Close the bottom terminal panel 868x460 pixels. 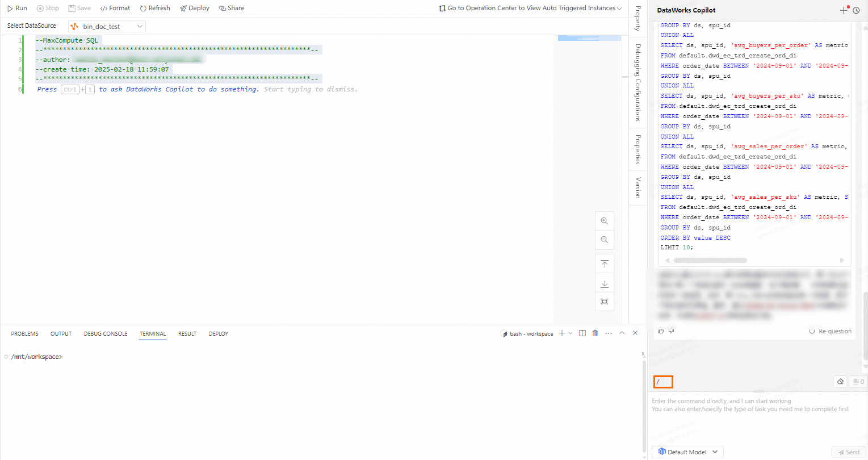point(635,333)
